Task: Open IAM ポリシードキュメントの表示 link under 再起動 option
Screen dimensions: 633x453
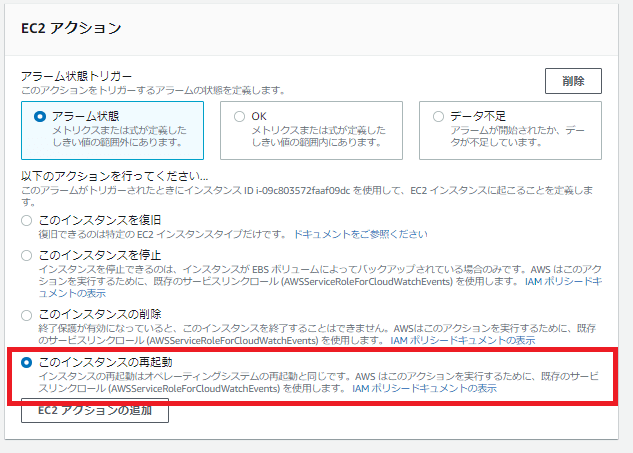Action: 424,388
